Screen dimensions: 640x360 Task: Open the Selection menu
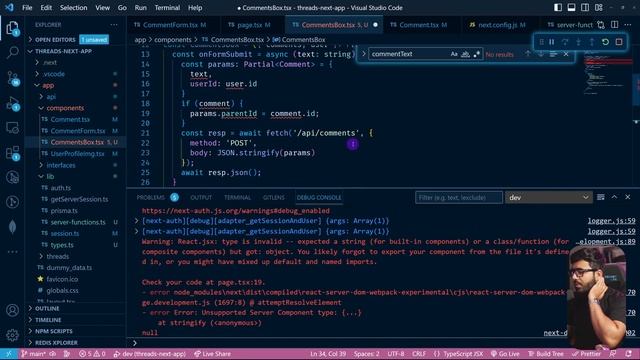point(73,8)
